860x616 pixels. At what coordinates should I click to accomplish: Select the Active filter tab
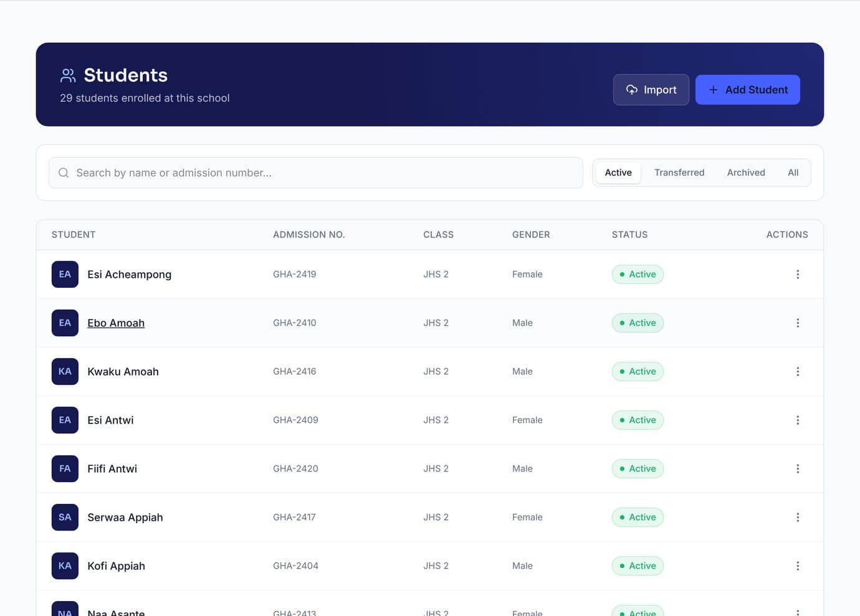click(618, 173)
